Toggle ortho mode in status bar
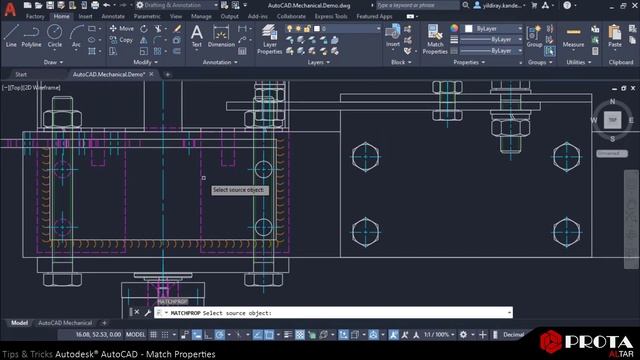This screenshot has height=360, width=640. click(208, 335)
